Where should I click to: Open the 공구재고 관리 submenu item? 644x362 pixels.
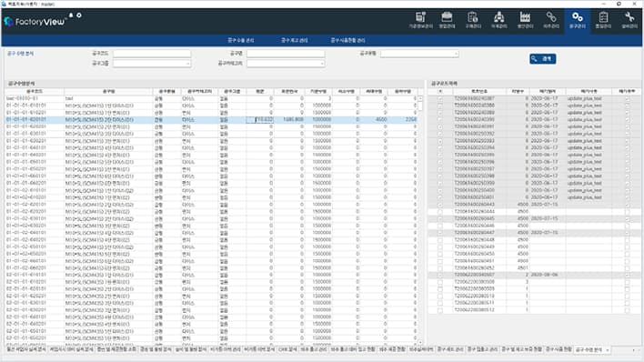[294, 40]
